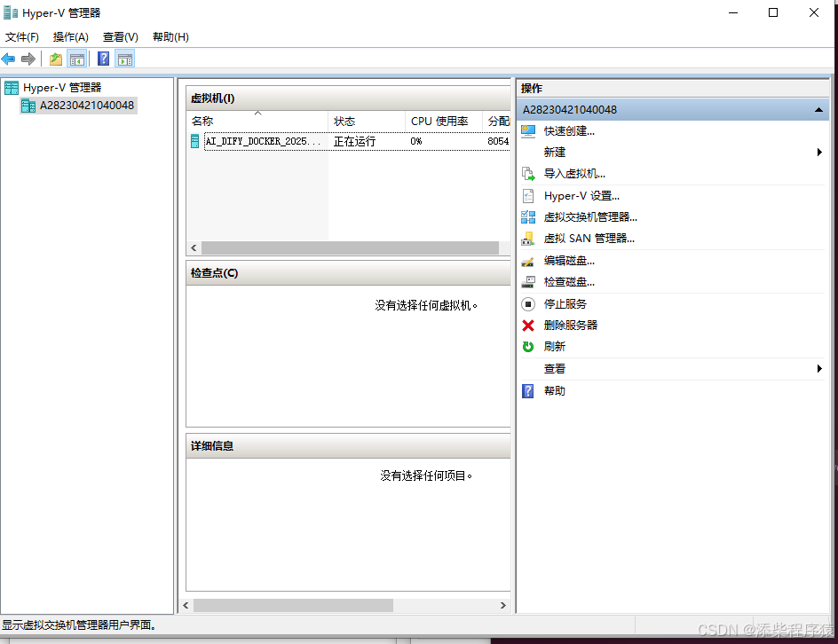Maximize the Hyper-V Manager window
Viewport: 838px width, 644px height.
tap(773, 12)
